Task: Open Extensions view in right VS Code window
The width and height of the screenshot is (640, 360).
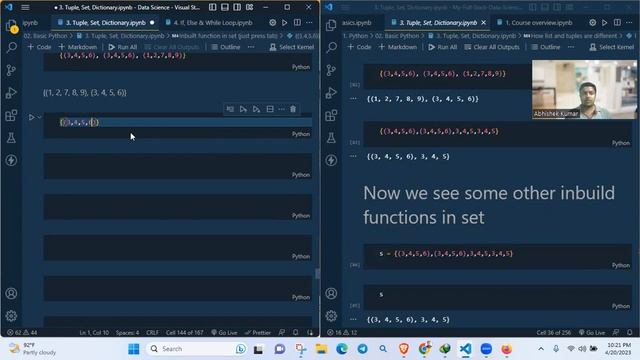Action: pos(331,116)
